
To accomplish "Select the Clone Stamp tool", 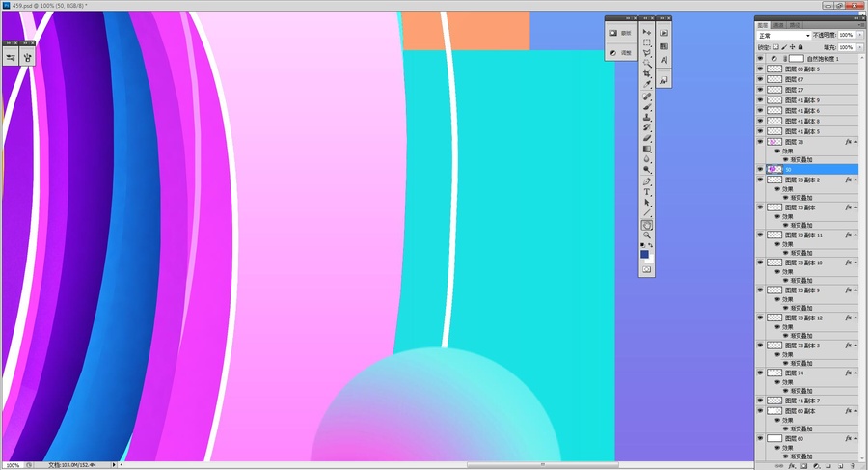I will point(646,118).
